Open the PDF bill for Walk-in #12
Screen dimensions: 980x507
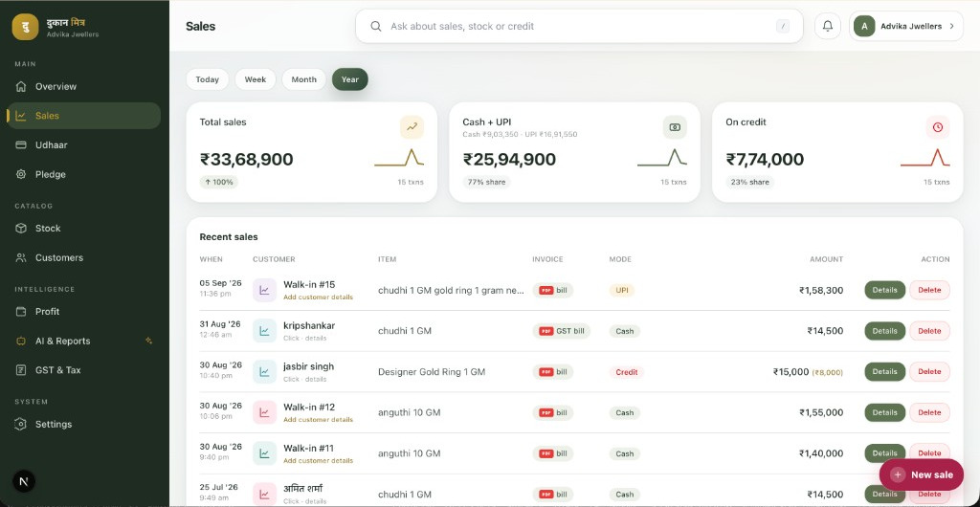coord(553,412)
